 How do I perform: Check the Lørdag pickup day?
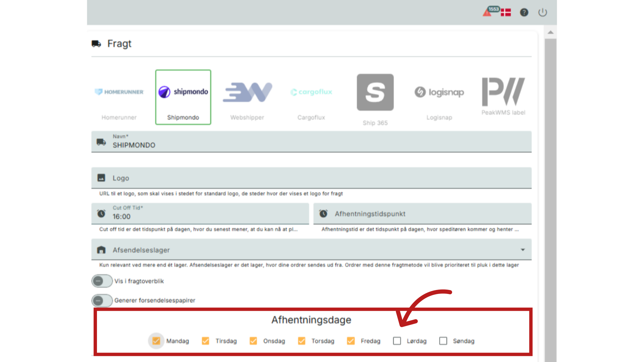click(397, 341)
